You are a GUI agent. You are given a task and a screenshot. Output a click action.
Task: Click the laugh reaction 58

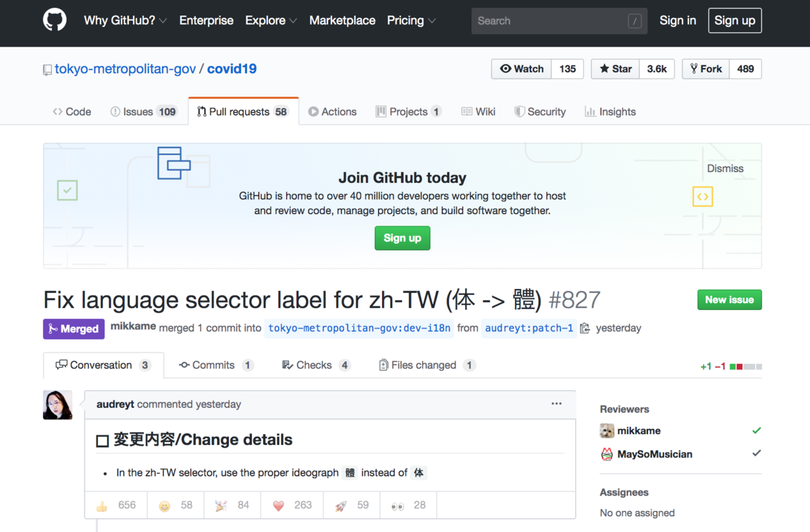[x=175, y=505]
